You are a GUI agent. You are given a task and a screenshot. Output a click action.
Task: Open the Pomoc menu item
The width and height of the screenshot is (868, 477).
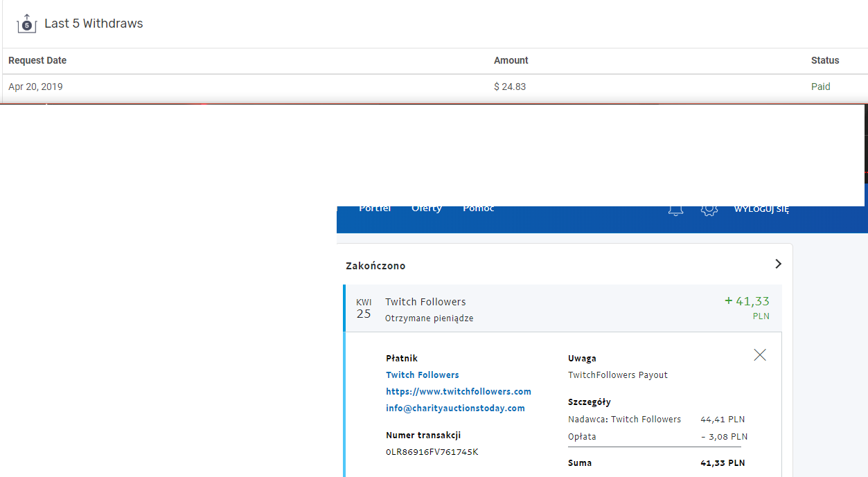coord(479,209)
